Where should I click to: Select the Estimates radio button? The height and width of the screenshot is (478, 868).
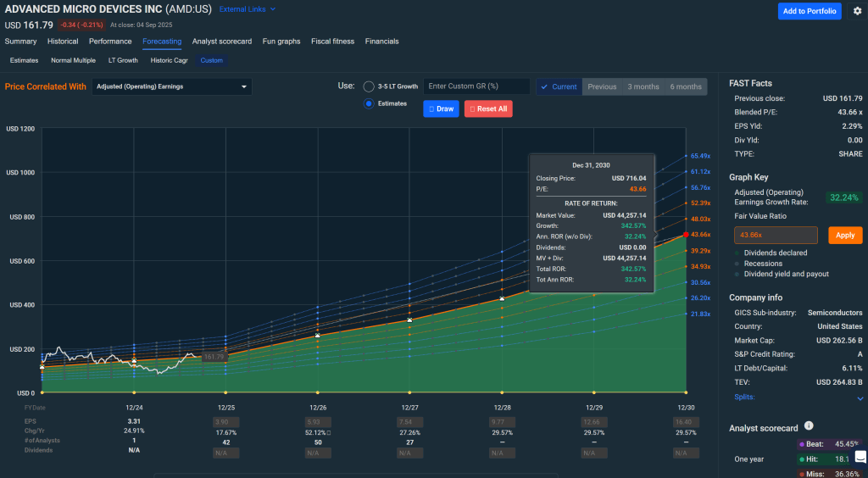pos(369,103)
